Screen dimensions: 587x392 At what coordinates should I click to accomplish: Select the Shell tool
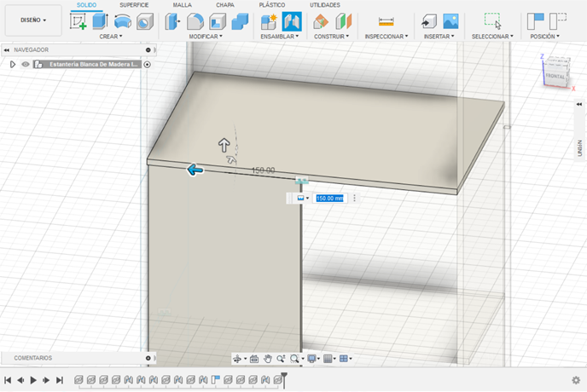pyautogui.click(x=218, y=21)
